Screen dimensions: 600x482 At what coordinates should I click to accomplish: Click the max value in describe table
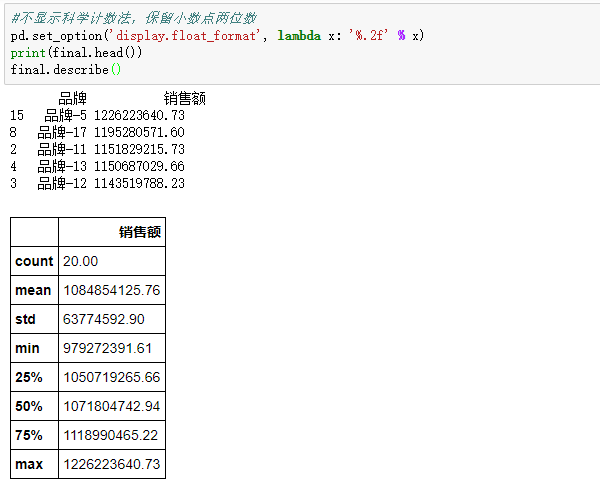[x=112, y=464]
